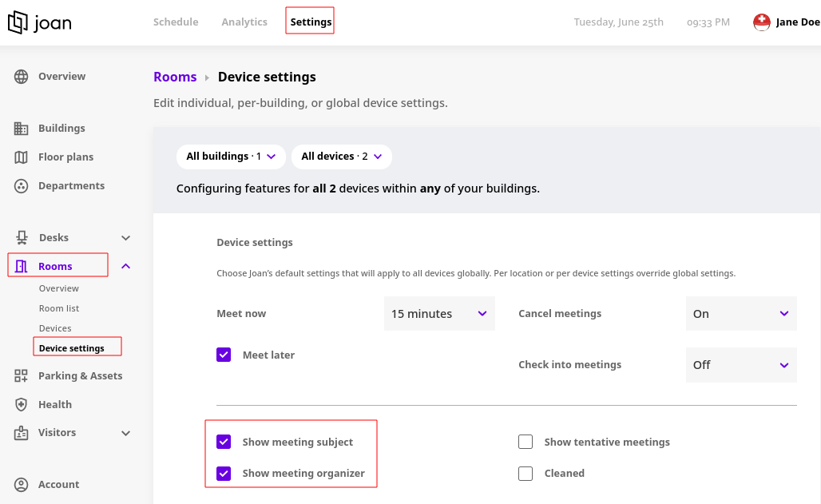The width and height of the screenshot is (821, 504).
Task: Disable Show meeting subject checkbox
Action: (x=224, y=442)
